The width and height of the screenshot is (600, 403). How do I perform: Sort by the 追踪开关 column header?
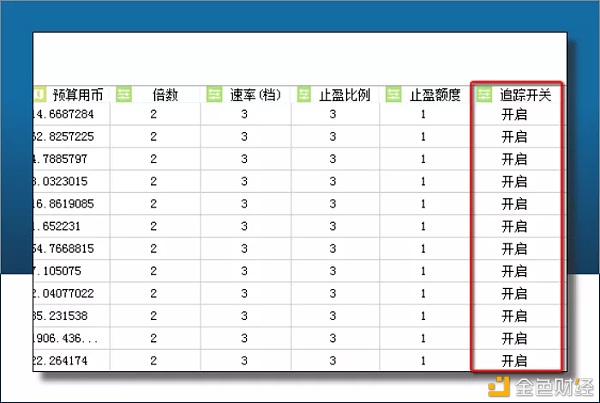tap(525, 95)
